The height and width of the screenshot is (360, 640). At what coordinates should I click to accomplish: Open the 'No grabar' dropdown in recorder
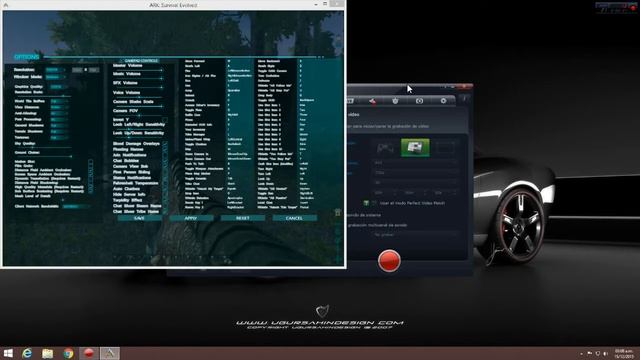coord(416,235)
